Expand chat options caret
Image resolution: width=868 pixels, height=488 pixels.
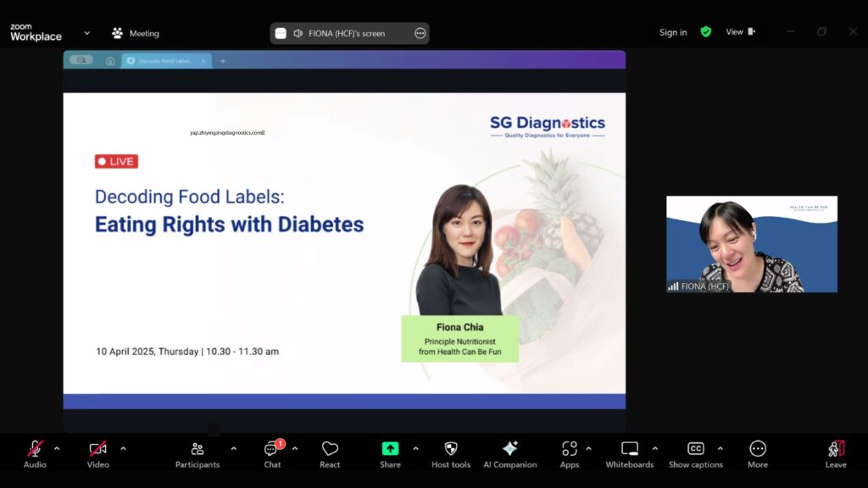pyautogui.click(x=294, y=449)
